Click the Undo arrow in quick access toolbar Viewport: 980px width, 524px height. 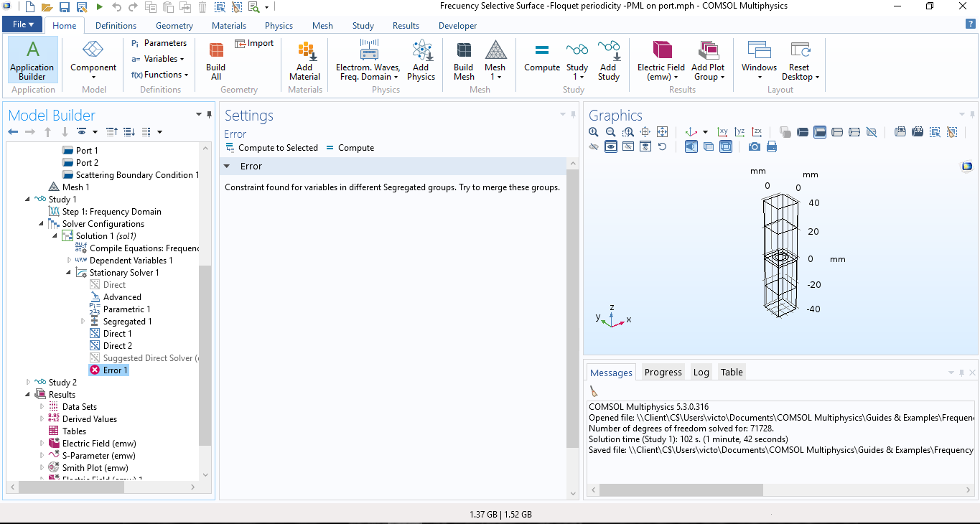(116, 7)
